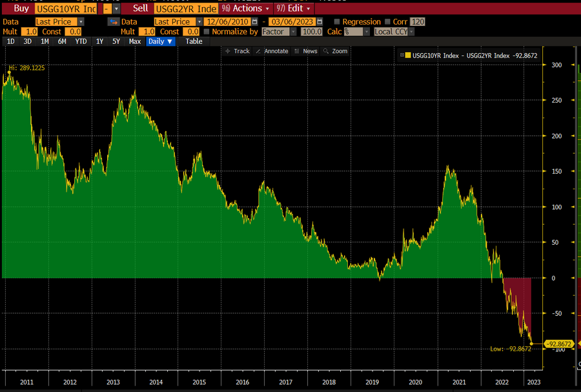Open the Local CCY currency dropdown
The height and width of the screenshot is (392, 581).
coord(392,31)
